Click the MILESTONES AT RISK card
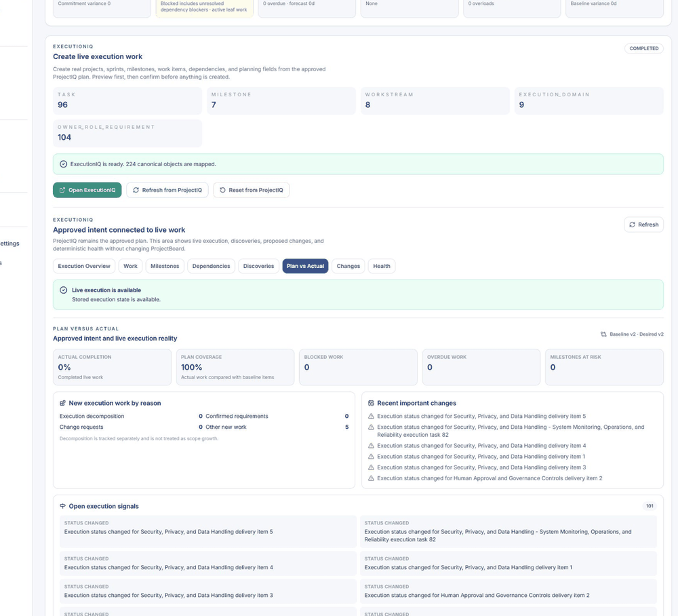 [x=604, y=367]
